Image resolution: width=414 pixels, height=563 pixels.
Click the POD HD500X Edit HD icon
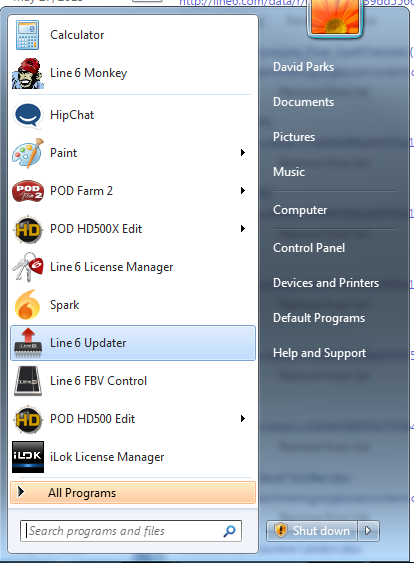[x=28, y=229]
